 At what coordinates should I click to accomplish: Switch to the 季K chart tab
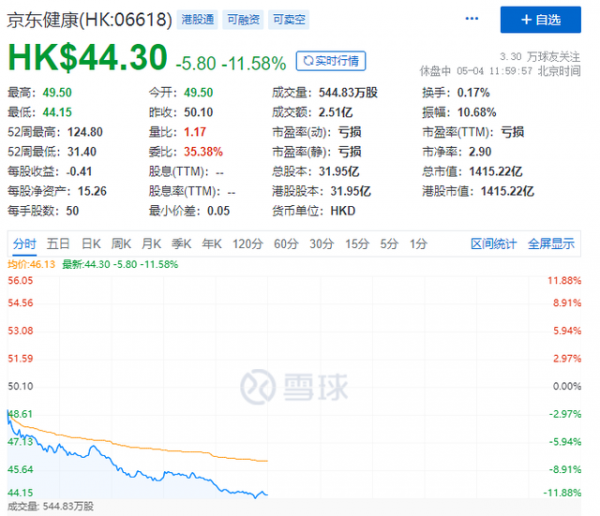pos(181,244)
